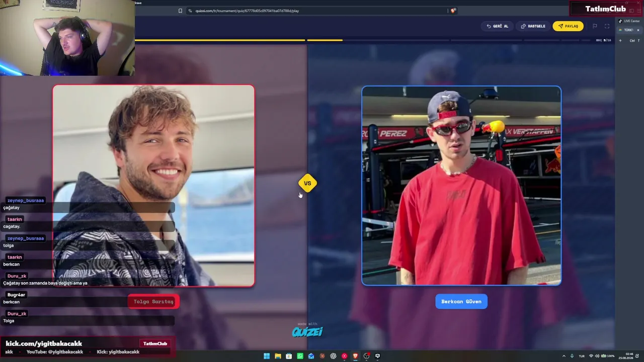
Task: Open the blue mail app taskbar icon
Action: 311,356
